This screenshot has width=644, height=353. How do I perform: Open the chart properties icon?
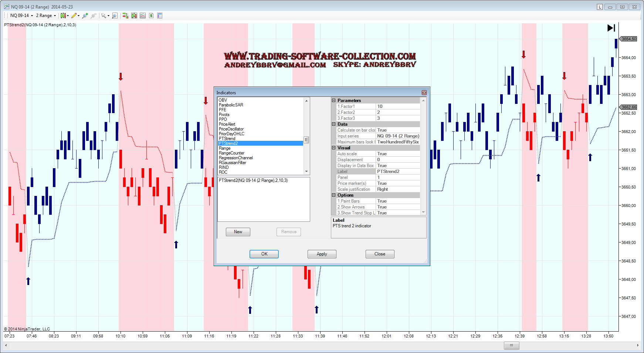coord(160,16)
